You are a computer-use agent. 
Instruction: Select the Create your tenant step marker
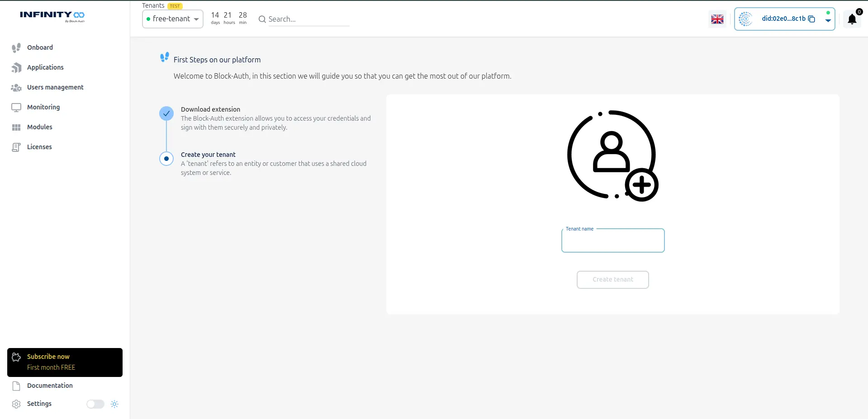(x=166, y=159)
